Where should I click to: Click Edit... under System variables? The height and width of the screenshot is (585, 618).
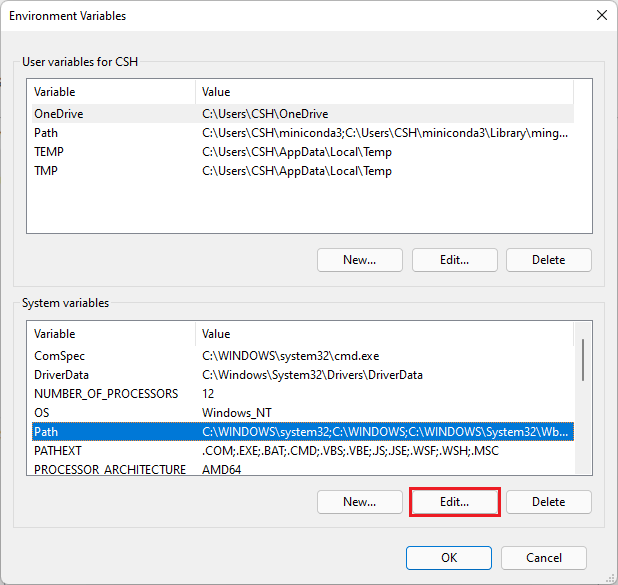pyautogui.click(x=454, y=502)
